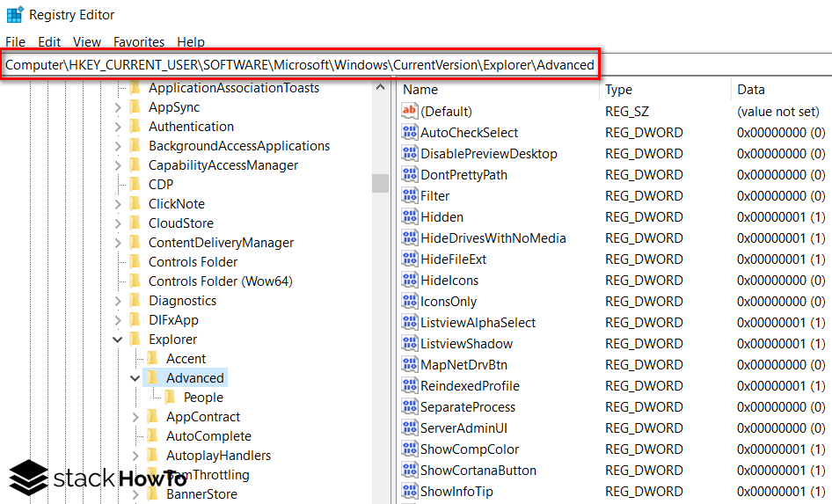Select the CDP key
Image resolution: width=832 pixels, height=504 pixels.
point(161,184)
